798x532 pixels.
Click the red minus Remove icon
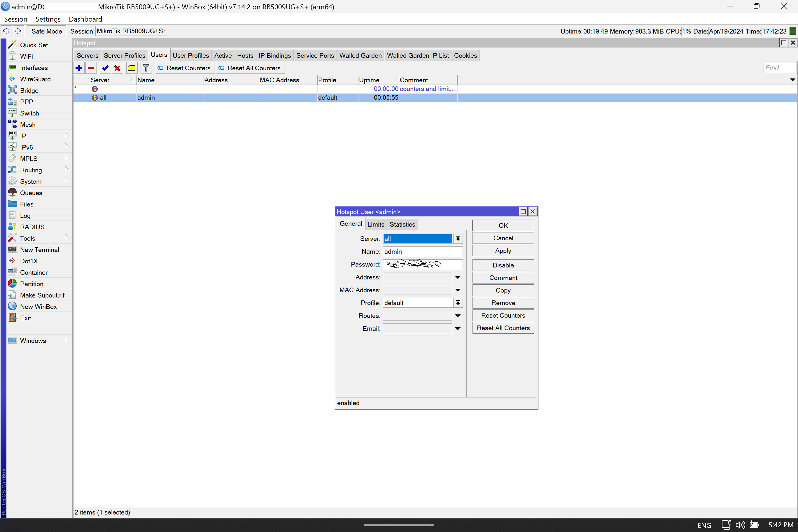coord(91,68)
